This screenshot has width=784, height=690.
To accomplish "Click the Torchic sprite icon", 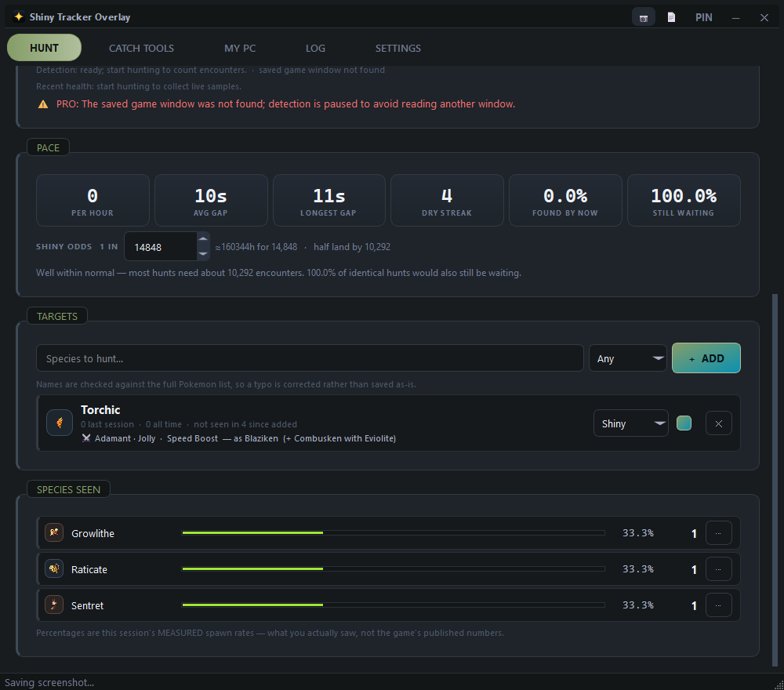I will pyautogui.click(x=60, y=423).
